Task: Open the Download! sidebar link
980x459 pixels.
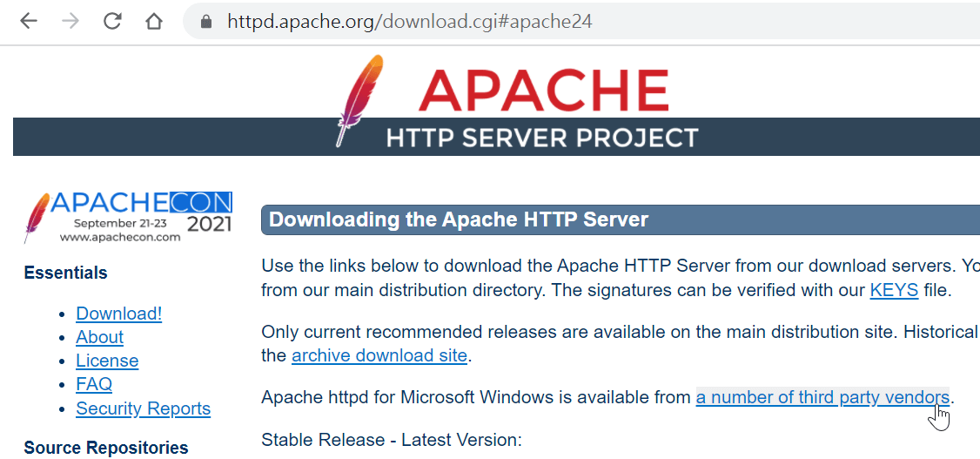Action: point(118,314)
